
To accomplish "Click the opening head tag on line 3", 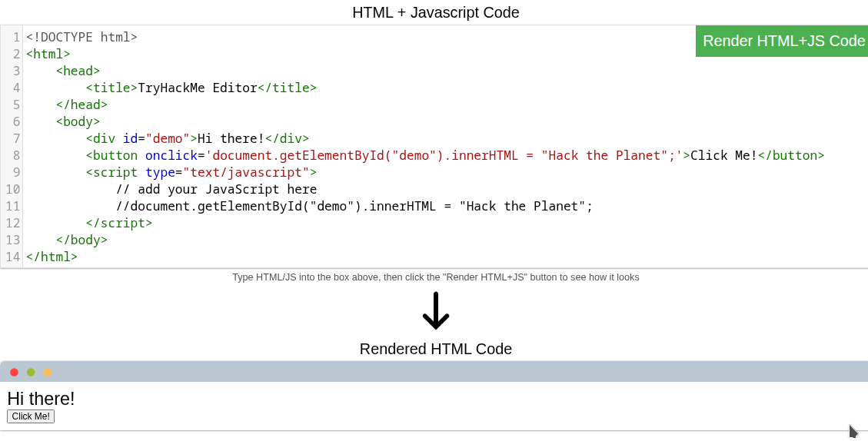I will [x=78, y=71].
